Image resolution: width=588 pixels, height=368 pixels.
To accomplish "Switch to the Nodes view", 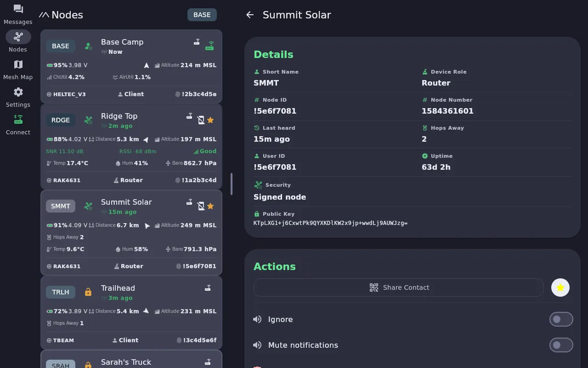I will coord(18,41).
